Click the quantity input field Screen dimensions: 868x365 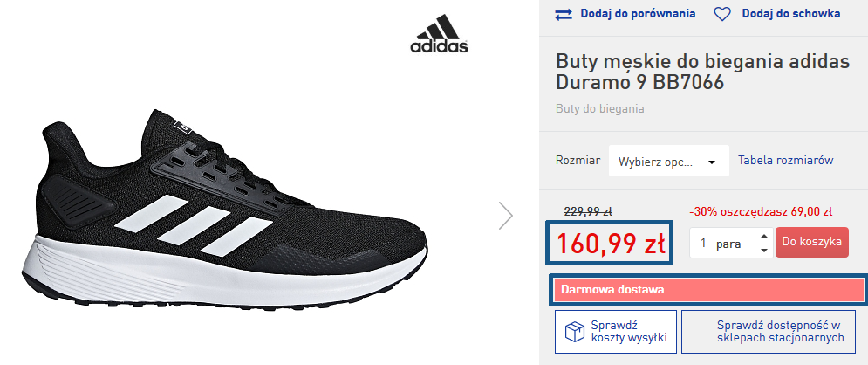point(723,243)
